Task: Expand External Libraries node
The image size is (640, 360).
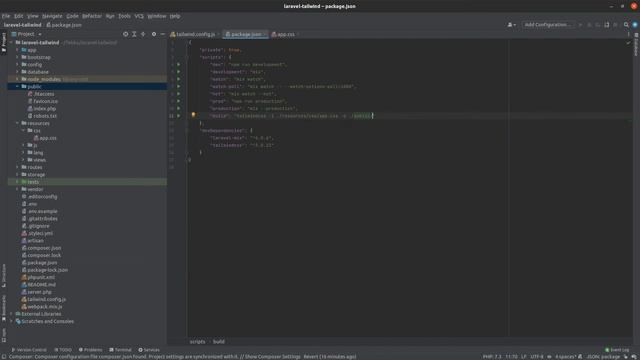Action: (x=11, y=314)
